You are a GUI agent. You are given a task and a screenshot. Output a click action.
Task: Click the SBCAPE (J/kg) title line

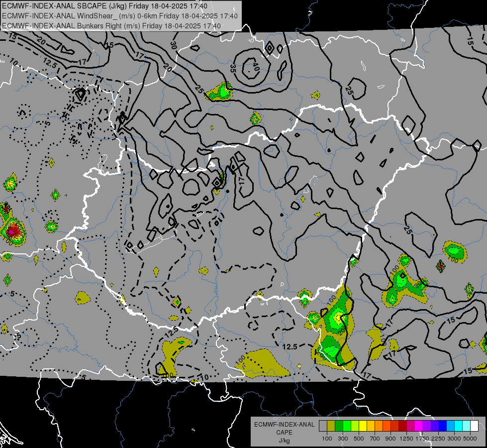104,6
